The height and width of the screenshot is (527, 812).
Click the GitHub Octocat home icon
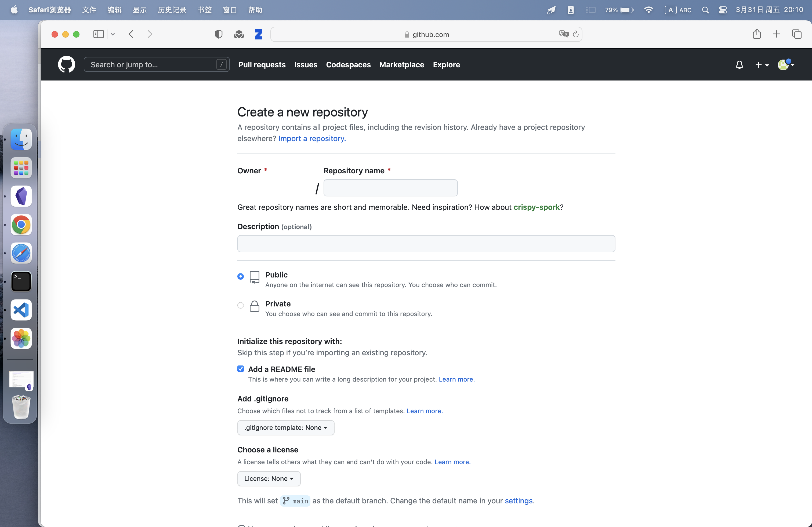tap(67, 64)
